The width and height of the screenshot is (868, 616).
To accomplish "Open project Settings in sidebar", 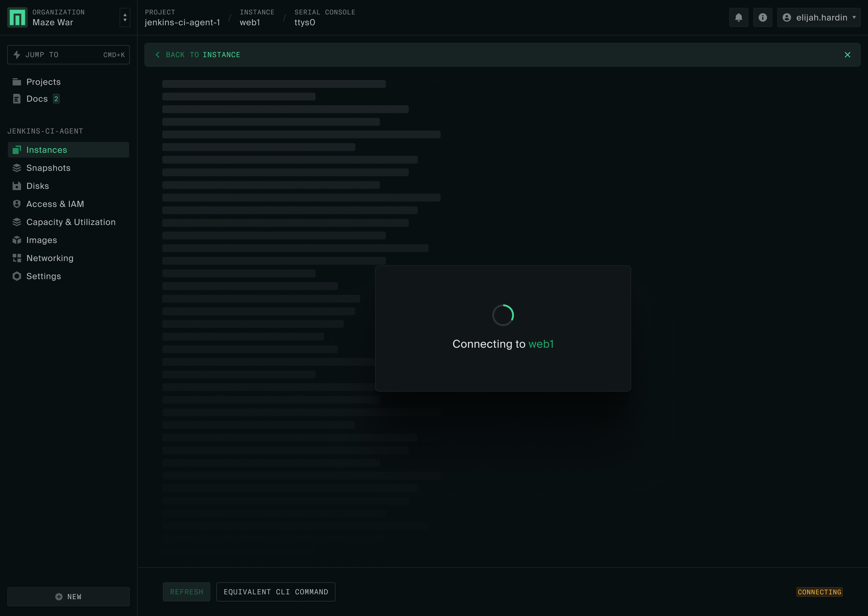I will point(44,276).
